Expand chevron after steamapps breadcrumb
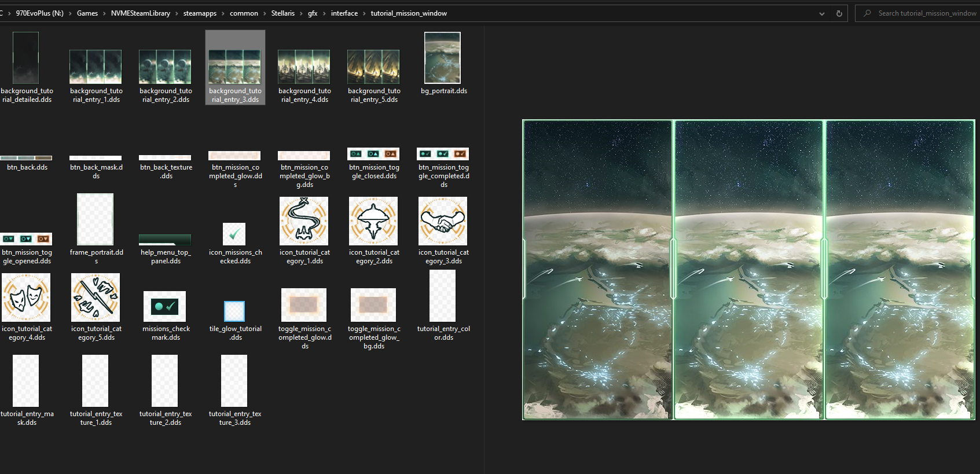Viewport: 980px width, 474px height. coord(223,13)
